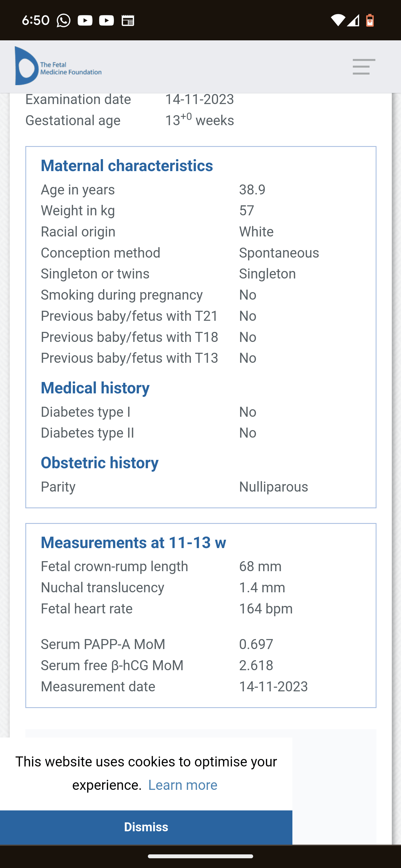Tap the Fetal Medicine Foundation logo

tap(58, 66)
